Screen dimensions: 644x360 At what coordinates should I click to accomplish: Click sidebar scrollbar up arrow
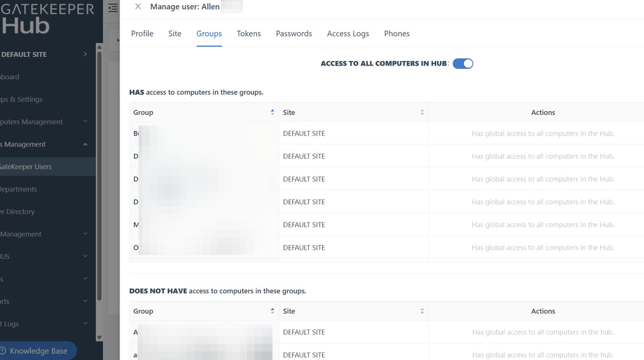click(99, 47)
